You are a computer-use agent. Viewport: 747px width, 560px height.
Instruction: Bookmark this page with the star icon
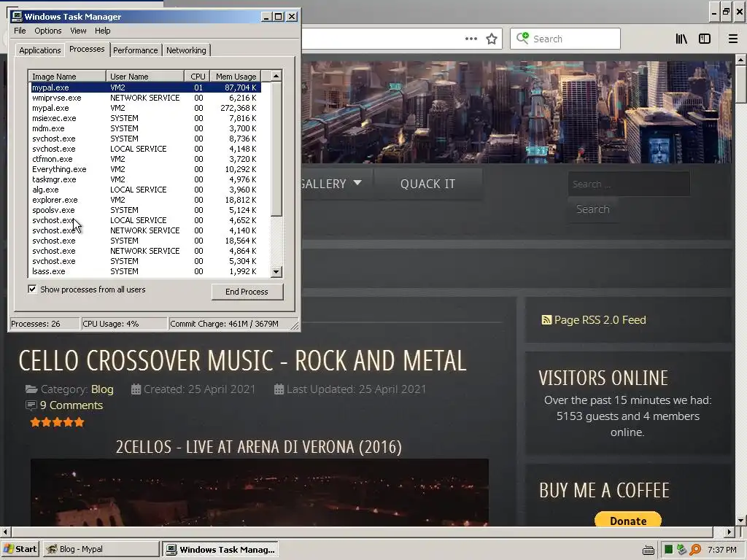(x=492, y=39)
